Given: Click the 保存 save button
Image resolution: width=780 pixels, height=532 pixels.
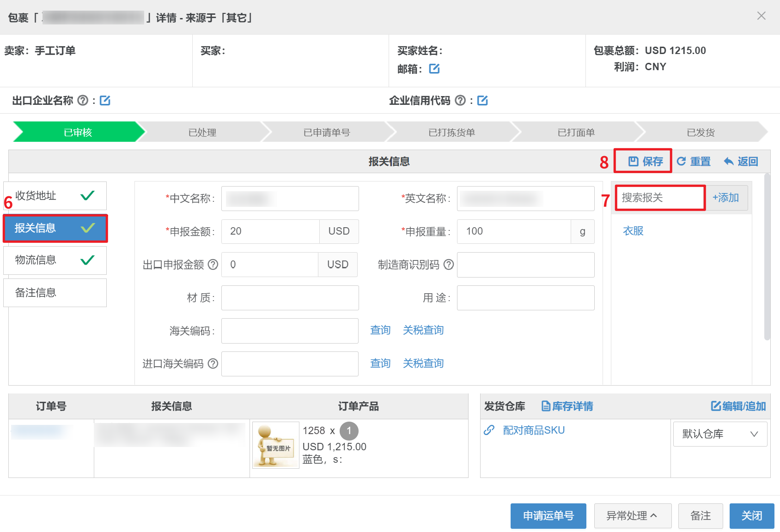Looking at the screenshot, I should tap(646, 161).
